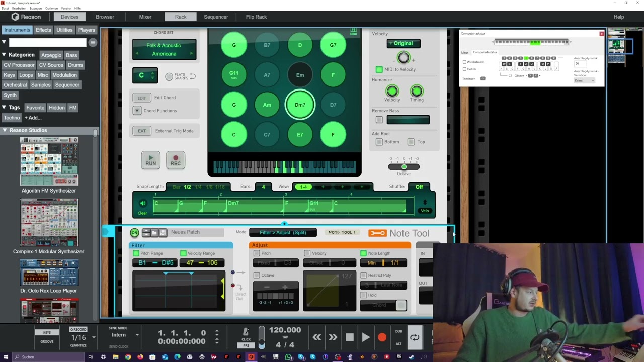Click the Windows Start button

[x=5, y=357]
